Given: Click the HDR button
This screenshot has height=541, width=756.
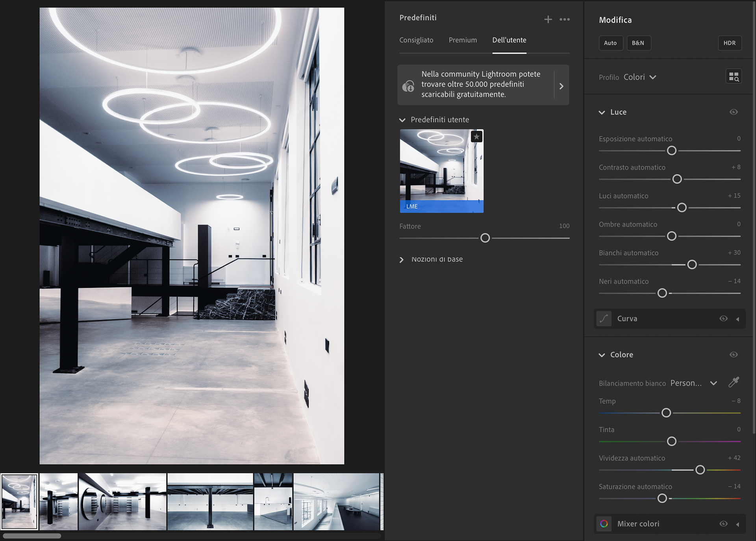Looking at the screenshot, I should (x=729, y=43).
